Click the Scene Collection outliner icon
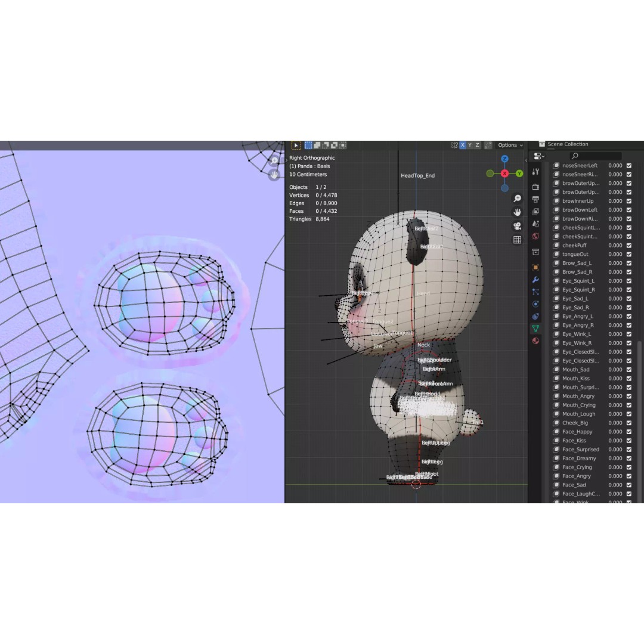The image size is (644, 644). click(x=541, y=144)
